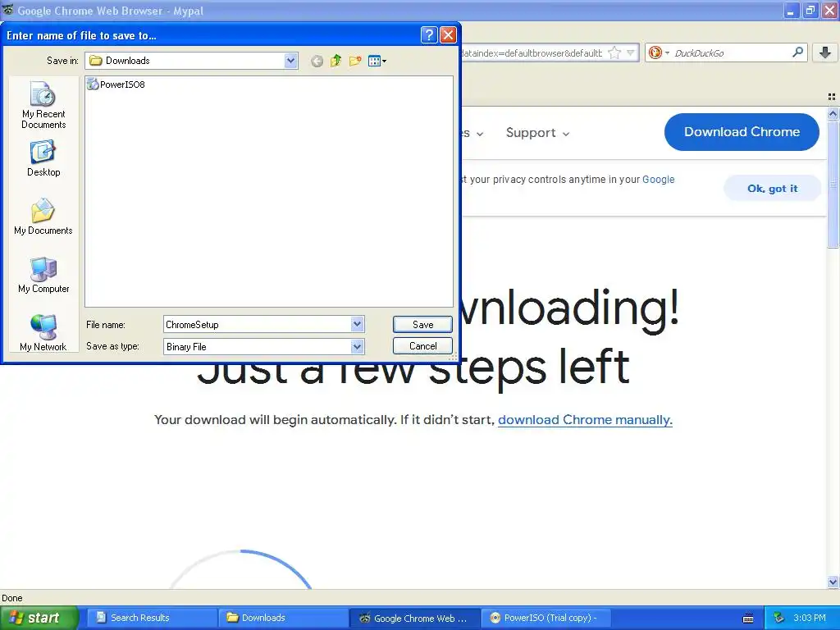Select My Computer in the places bar
The image size is (840, 630).
click(x=43, y=275)
